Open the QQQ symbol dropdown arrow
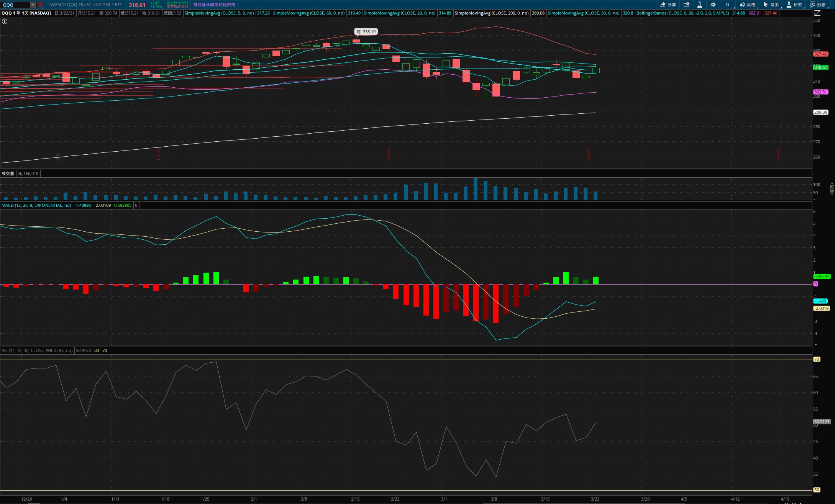The height and width of the screenshot is (504, 835). (x=33, y=5)
